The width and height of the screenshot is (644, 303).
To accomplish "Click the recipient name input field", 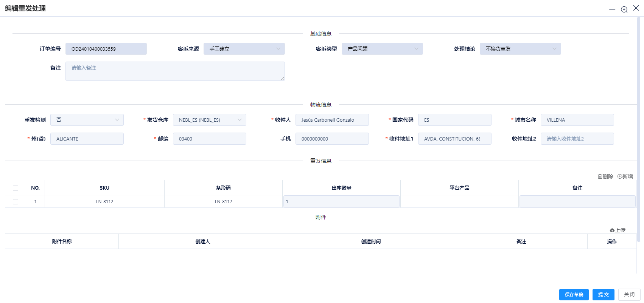I will 332,120.
